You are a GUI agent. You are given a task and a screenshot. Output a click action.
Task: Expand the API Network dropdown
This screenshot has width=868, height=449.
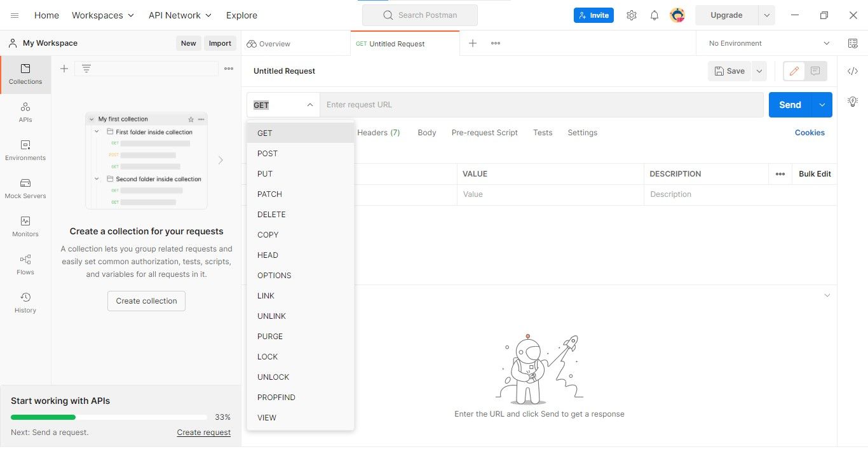180,15
